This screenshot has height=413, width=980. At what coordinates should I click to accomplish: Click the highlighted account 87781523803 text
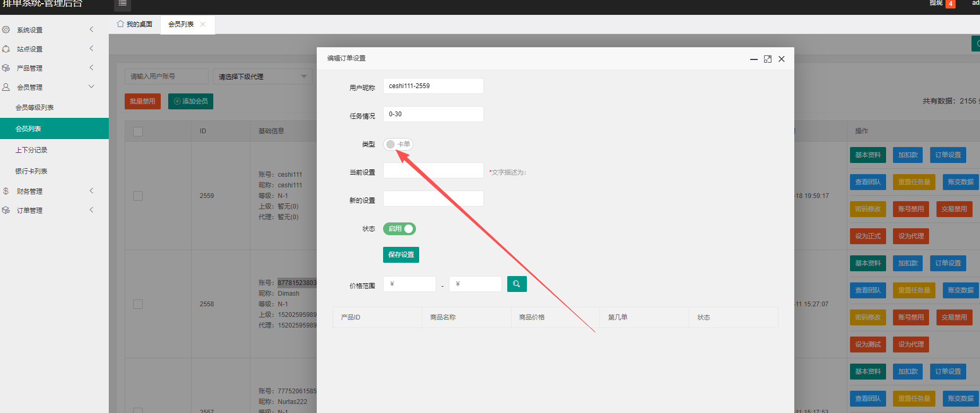point(297,283)
